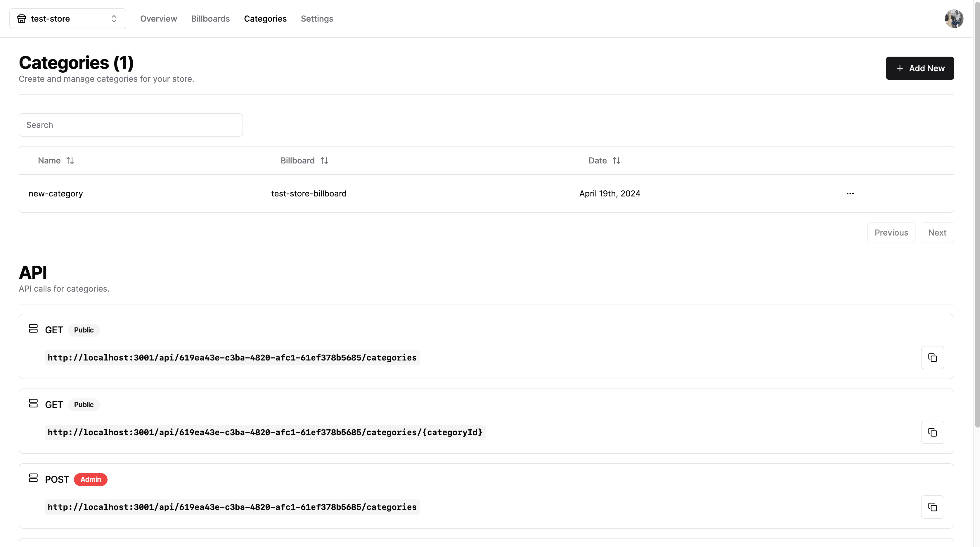Click the three-dot menu for new-category row

coord(850,194)
